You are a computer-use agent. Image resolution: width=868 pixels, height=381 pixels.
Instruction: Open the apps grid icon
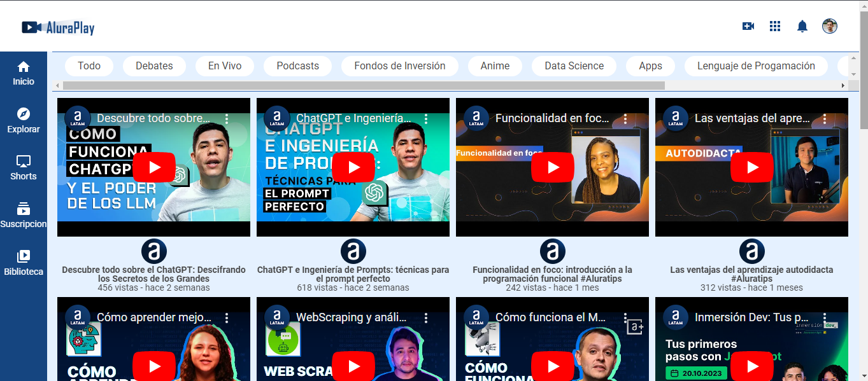[x=775, y=26]
